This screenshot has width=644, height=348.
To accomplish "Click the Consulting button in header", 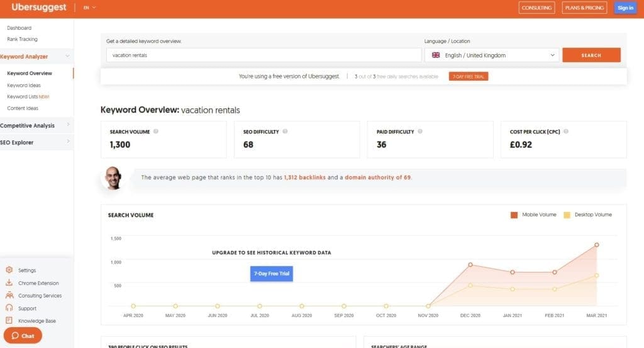I will click(x=537, y=8).
